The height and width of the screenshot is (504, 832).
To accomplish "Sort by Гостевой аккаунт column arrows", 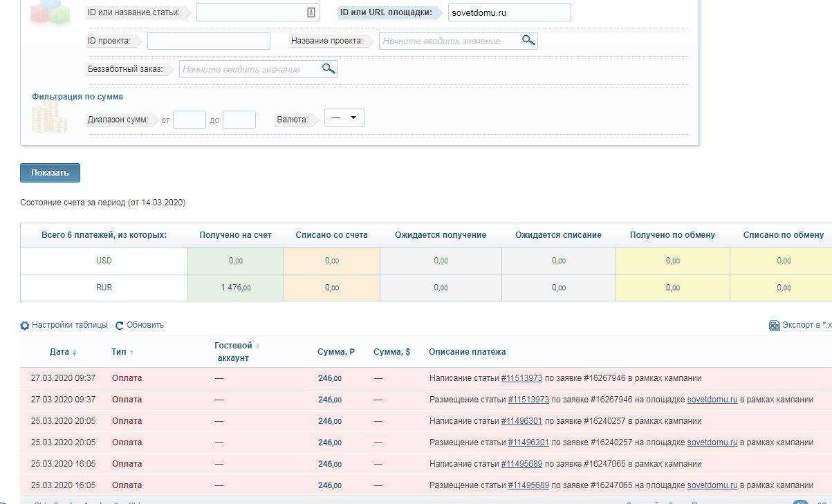I will (x=258, y=346).
